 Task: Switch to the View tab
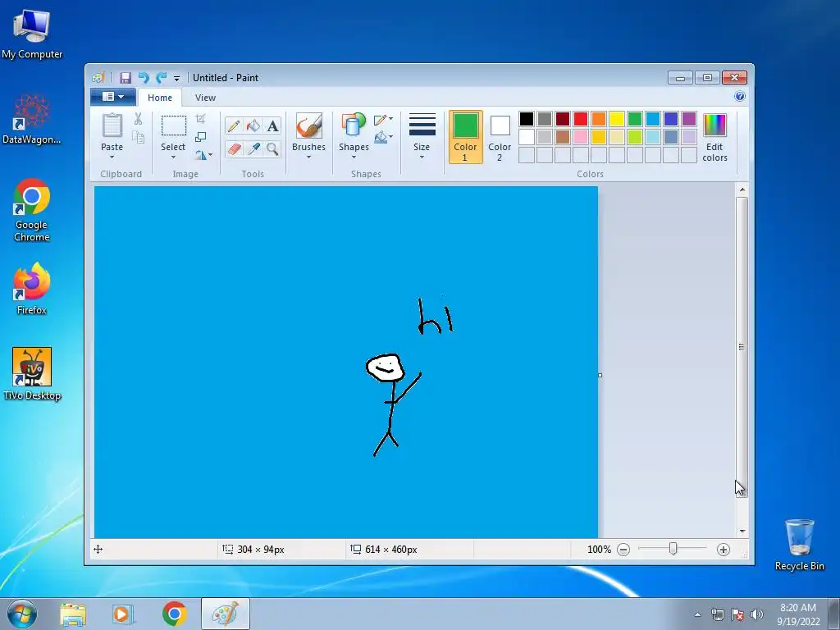tap(205, 98)
